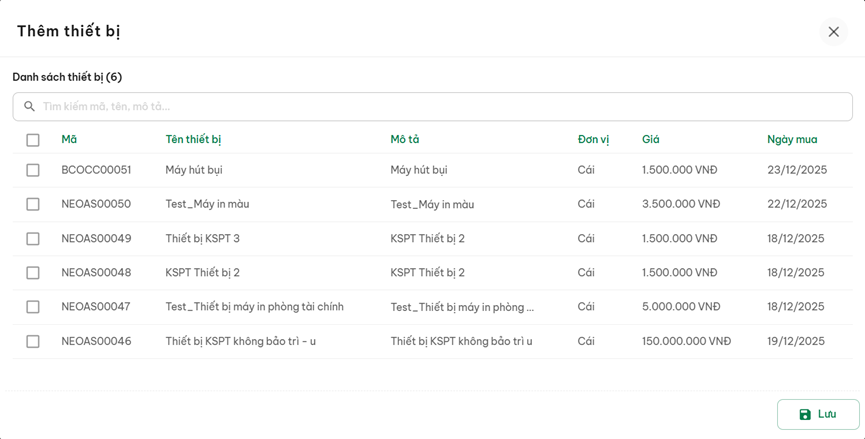865x439 pixels.
Task: Sort by the Ngày mua column
Action: (792, 140)
